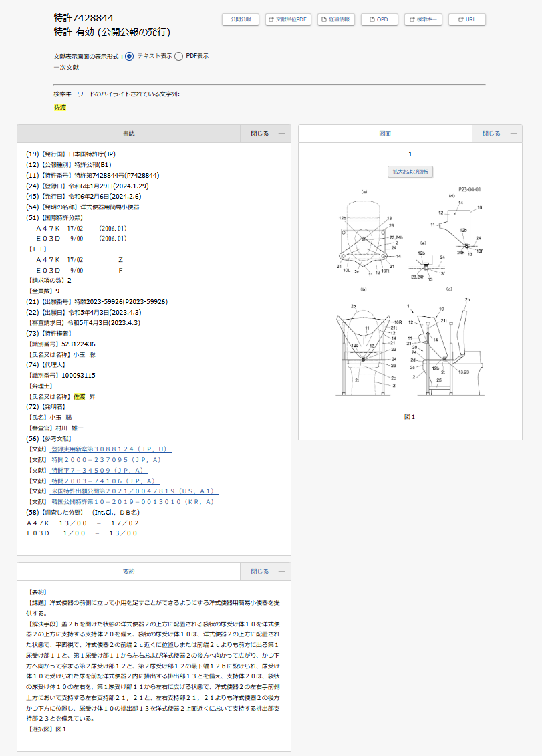Open the 経過情報 button
Image resolution: width=542 pixels, height=756 pixels.
click(335, 19)
